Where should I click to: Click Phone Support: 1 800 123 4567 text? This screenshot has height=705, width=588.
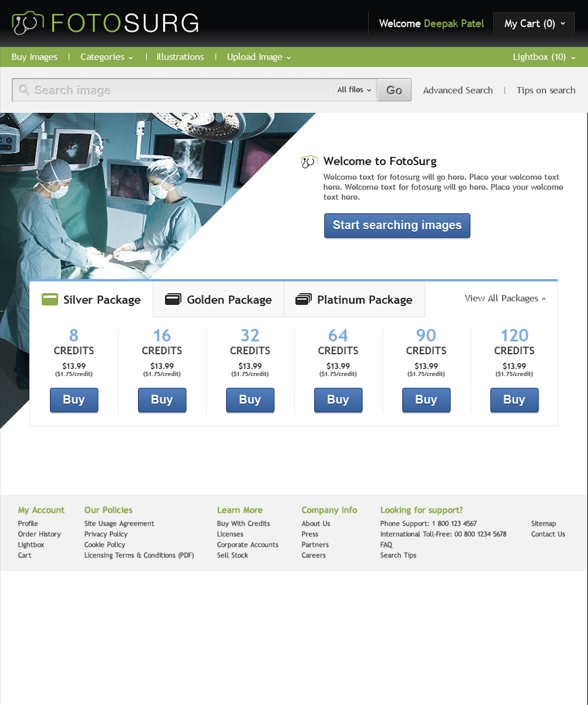[428, 524]
